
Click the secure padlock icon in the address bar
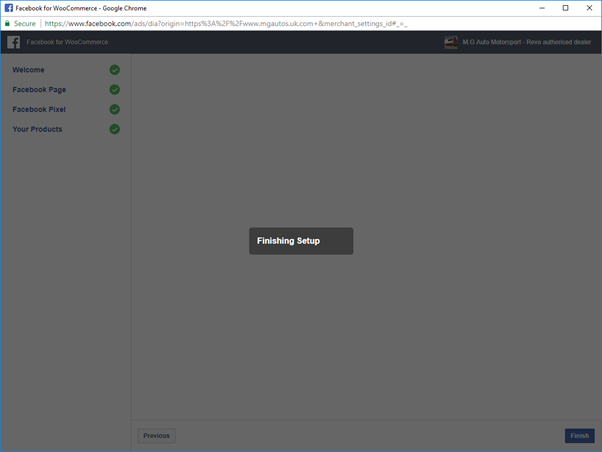(x=7, y=23)
